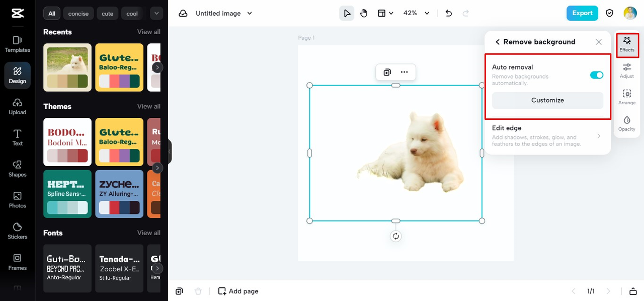This screenshot has width=644, height=301.
Task: Choose the Guti-Bo Anta-Regular font pair
Action: tap(67, 268)
